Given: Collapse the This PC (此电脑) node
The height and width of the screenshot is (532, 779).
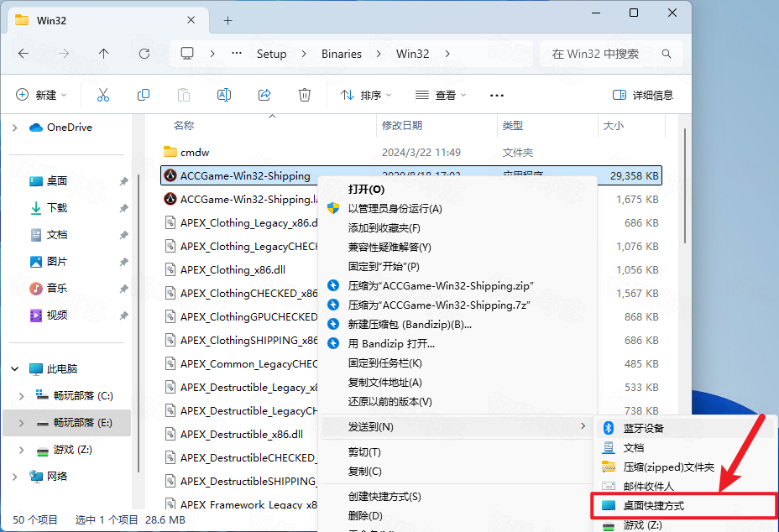Looking at the screenshot, I should (15, 369).
